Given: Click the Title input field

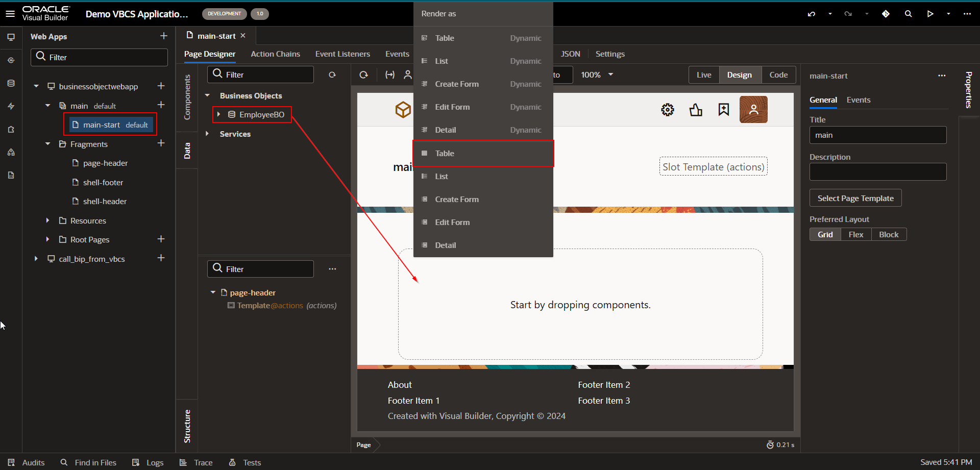Looking at the screenshot, I should point(878,135).
